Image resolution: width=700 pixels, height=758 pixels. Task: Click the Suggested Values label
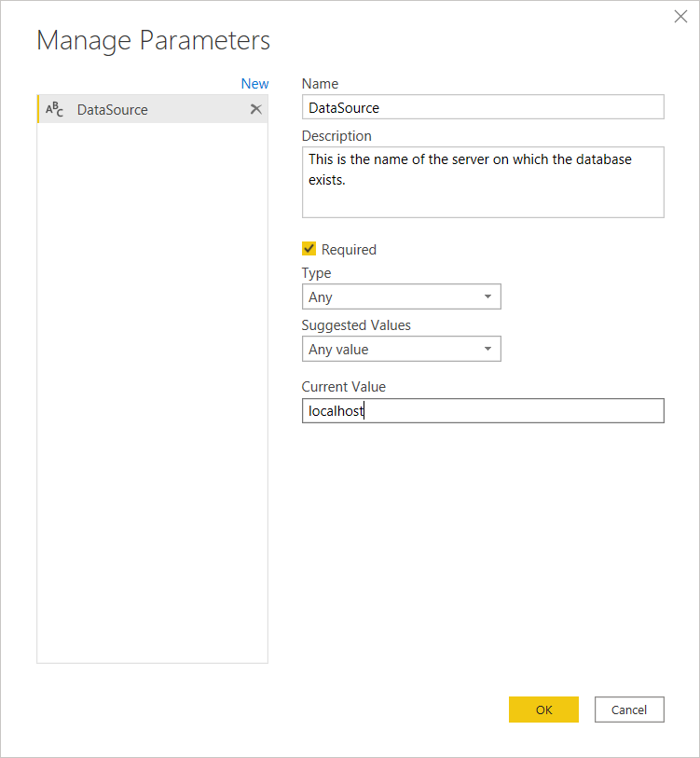(356, 325)
